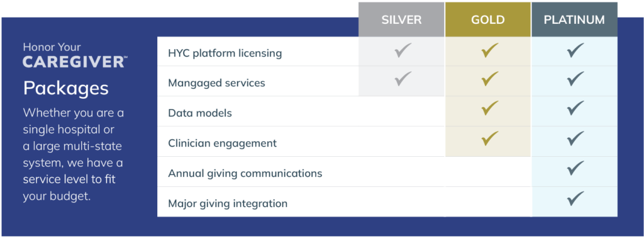644x238 pixels.
Task: Click Platinum checkmark for HYC platform licensing
Action: coord(575,50)
